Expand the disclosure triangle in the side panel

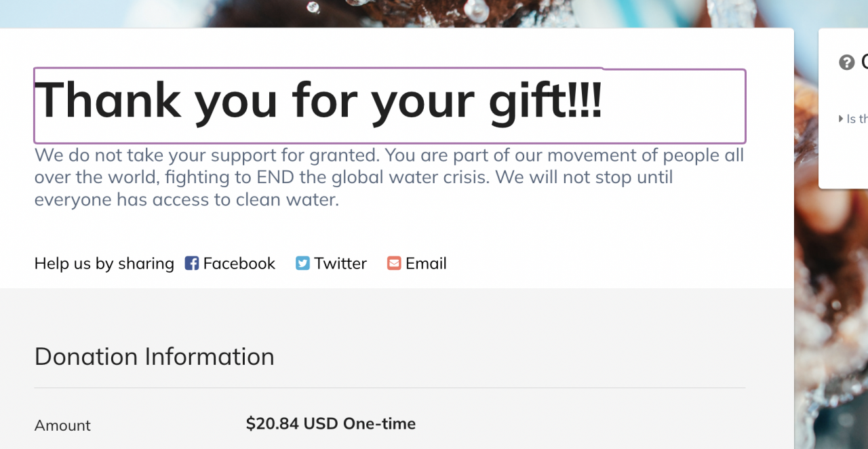pos(842,119)
